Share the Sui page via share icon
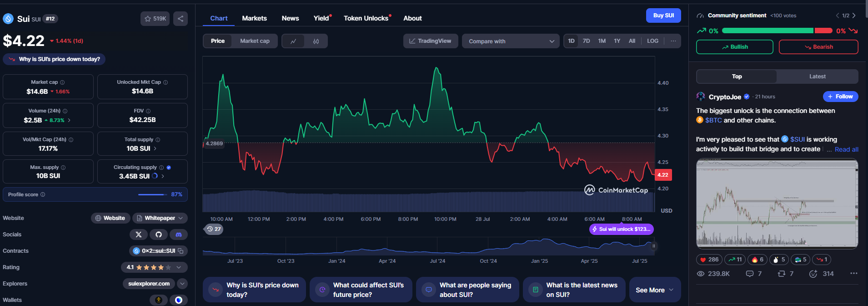The image size is (868, 306). click(181, 19)
